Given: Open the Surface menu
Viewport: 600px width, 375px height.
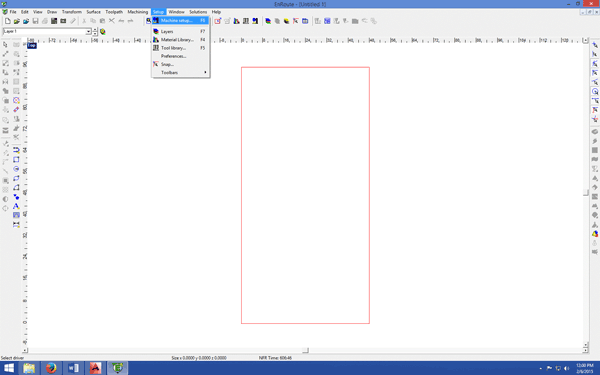Looking at the screenshot, I should point(93,12).
